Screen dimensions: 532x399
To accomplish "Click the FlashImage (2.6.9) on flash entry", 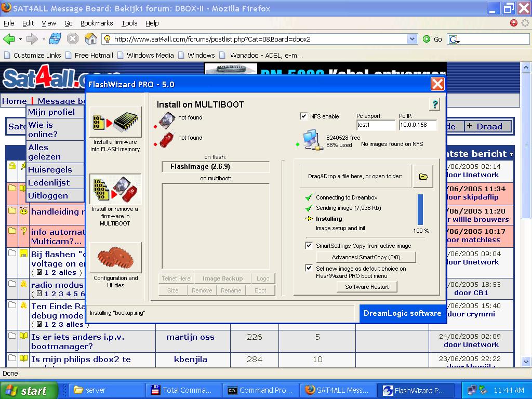I will [x=216, y=167].
